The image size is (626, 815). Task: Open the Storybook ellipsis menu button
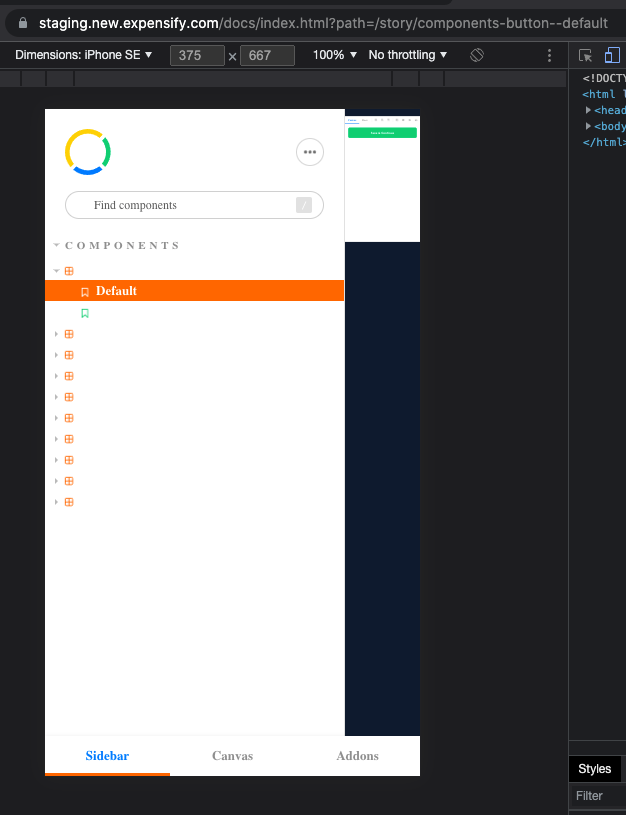point(310,152)
